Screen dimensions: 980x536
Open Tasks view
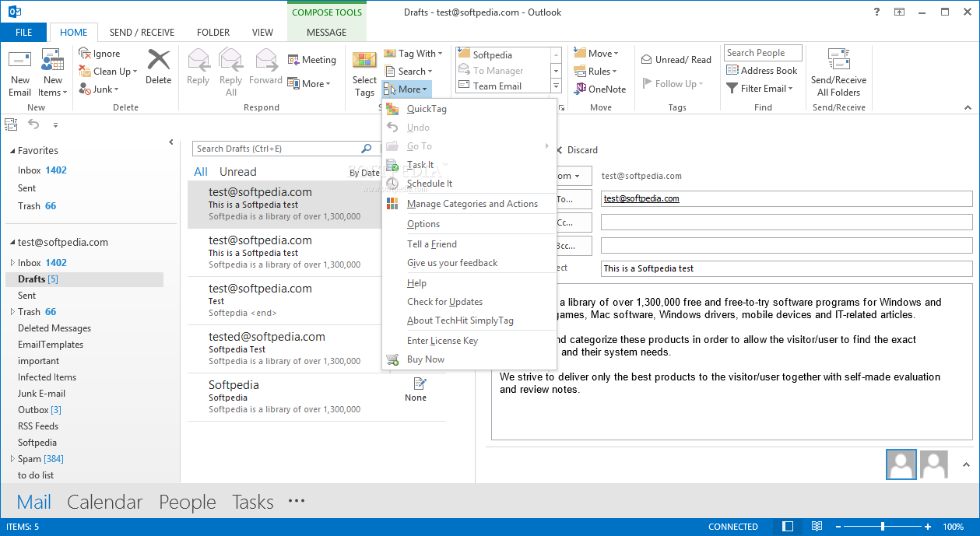[x=253, y=503]
